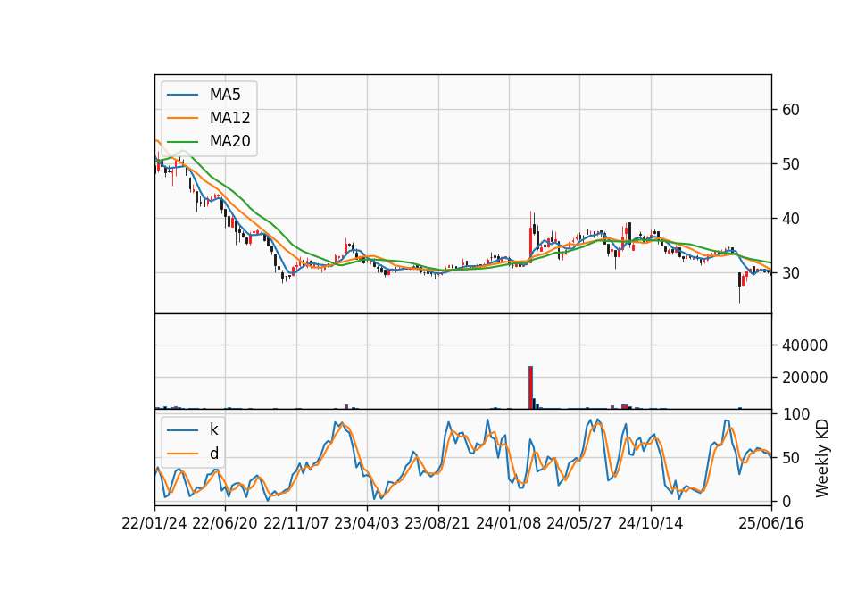Click the MA12 legend label

pyautogui.click(x=229, y=118)
